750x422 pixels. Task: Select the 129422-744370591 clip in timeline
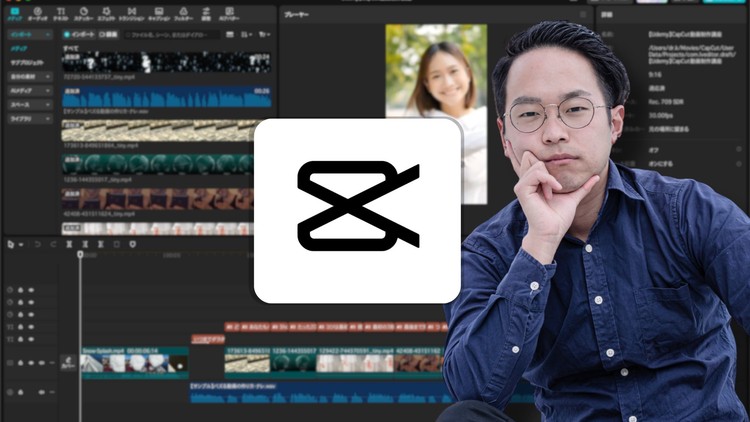click(x=355, y=362)
